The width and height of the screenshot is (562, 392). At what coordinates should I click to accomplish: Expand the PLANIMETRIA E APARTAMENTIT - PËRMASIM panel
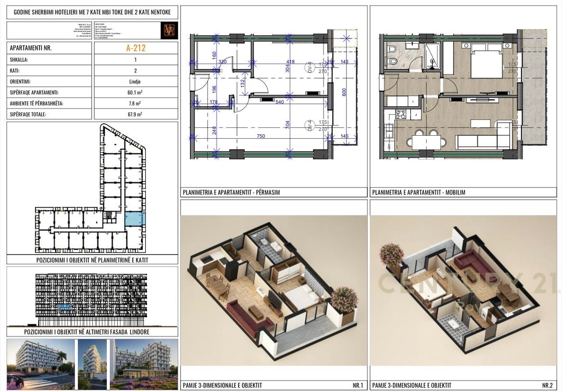pyautogui.click(x=233, y=192)
